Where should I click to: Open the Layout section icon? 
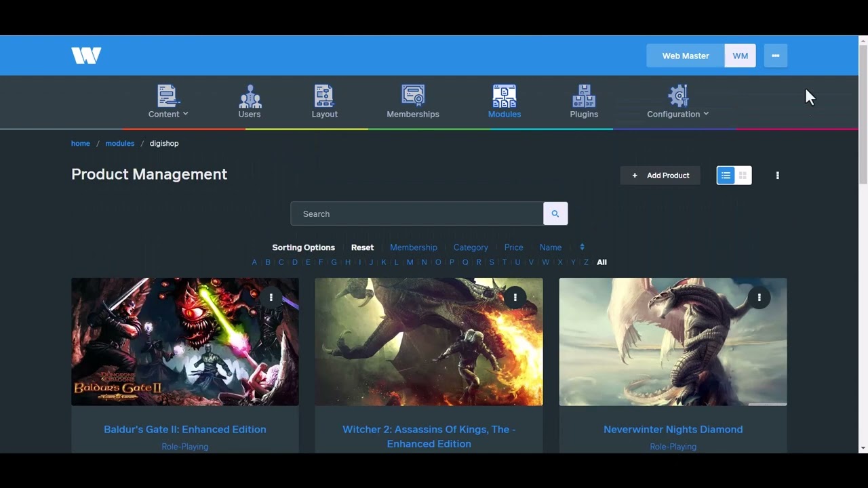pos(324,96)
